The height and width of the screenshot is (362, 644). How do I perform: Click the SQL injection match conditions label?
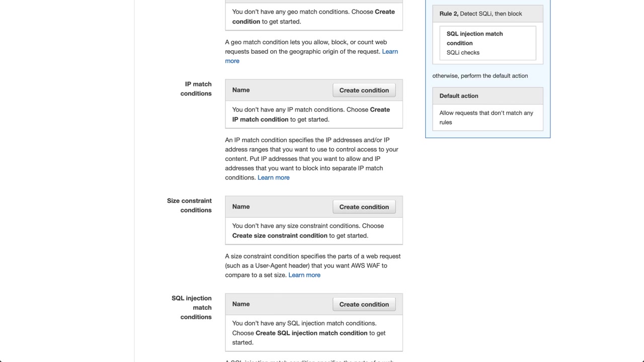(192, 307)
